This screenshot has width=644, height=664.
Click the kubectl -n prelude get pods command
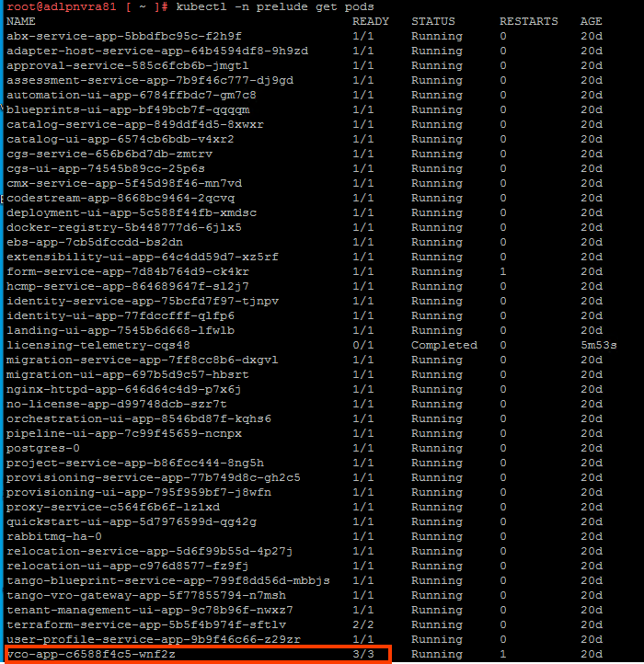pyautogui.click(x=275, y=6)
